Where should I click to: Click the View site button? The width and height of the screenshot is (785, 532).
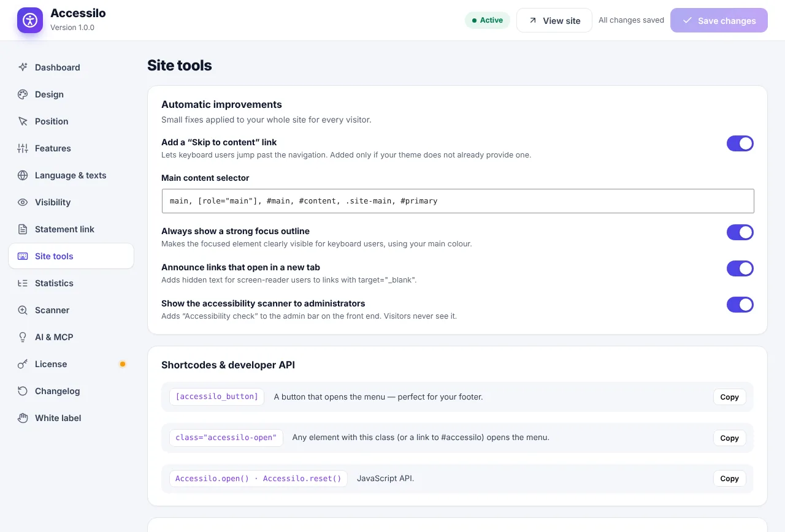[554, 20]
